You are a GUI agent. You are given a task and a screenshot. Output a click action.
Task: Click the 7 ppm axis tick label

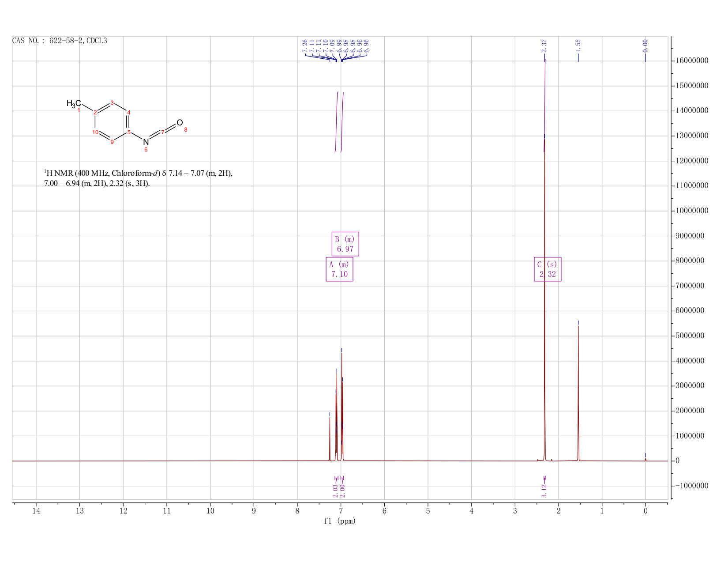pyautogui.click(x=341, y=511)
